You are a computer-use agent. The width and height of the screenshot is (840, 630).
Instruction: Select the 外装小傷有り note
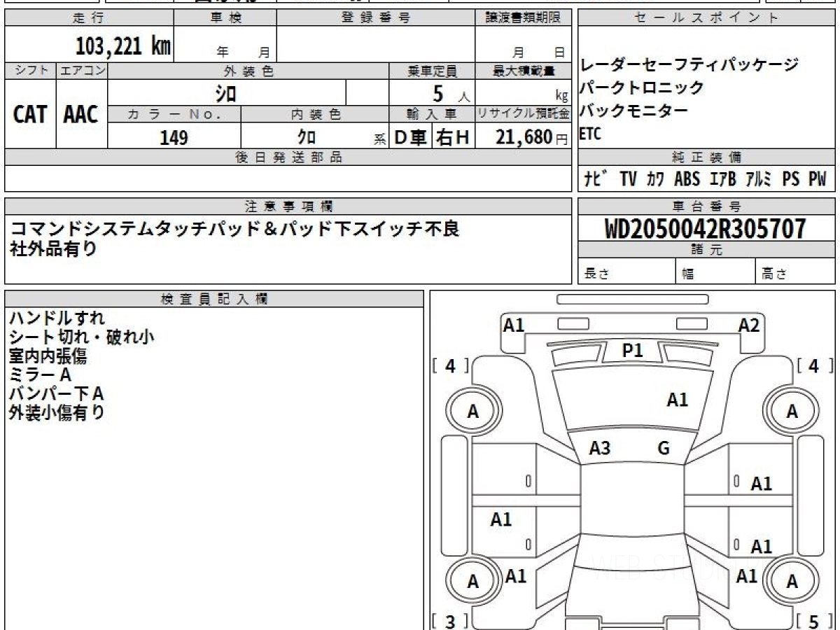[x=57, y=412]
